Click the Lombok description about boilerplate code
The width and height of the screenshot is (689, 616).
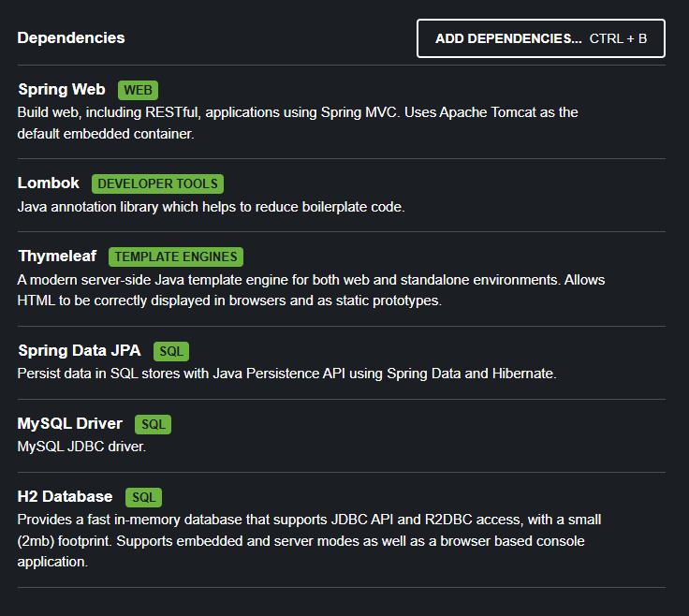[211, 207]
